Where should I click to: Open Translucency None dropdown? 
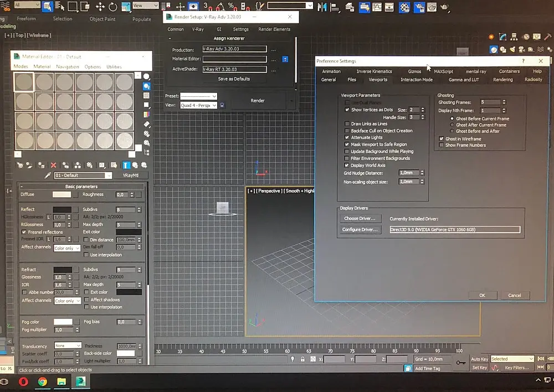68,345
